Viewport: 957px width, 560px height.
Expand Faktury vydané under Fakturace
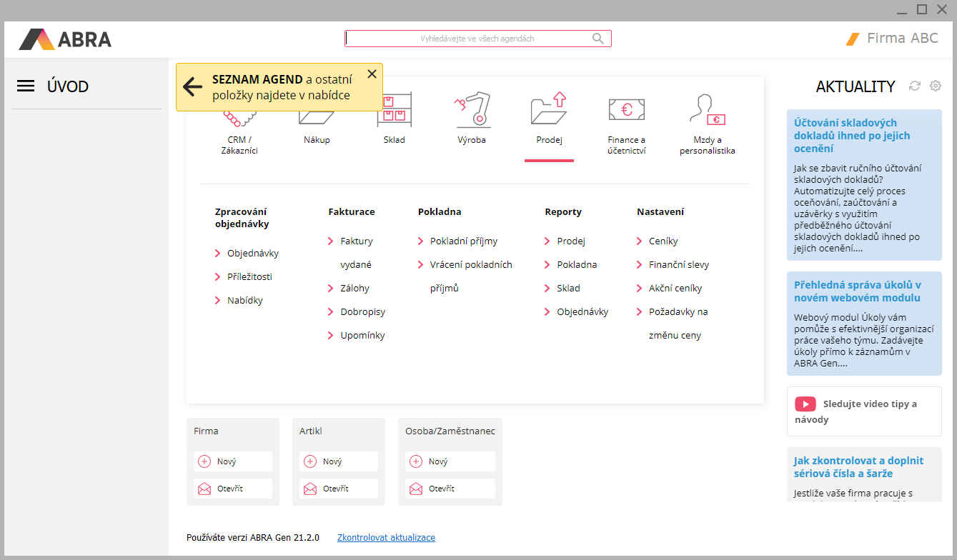point(356,241)
